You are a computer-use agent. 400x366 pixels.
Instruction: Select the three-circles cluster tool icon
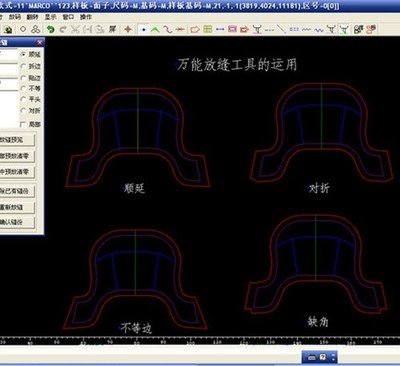(x=35, y=29)
